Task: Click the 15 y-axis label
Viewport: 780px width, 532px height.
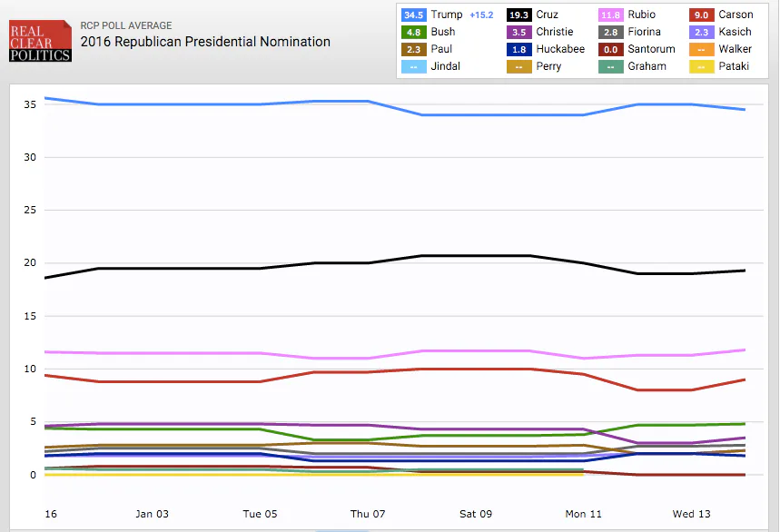Action: (x=30, y=316)
